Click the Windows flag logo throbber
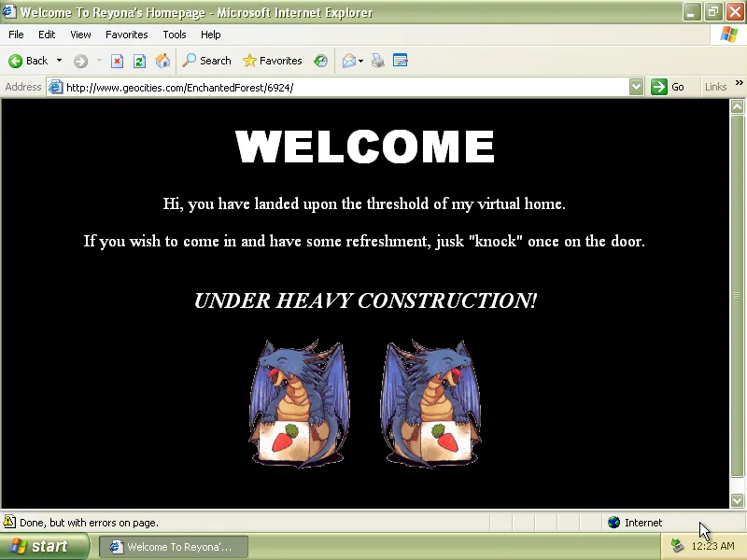The height and width of the screenshot is (560, 747). [x=729, y=35]
